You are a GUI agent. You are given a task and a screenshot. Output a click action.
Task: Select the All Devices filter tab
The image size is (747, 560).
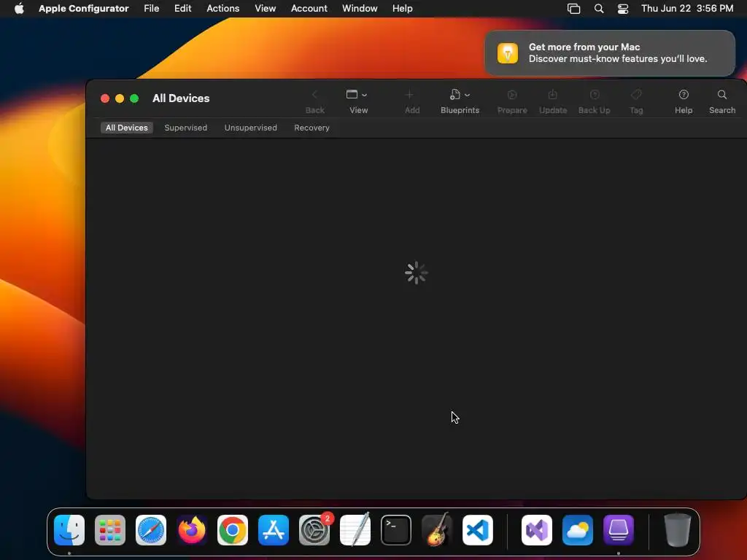127,128
